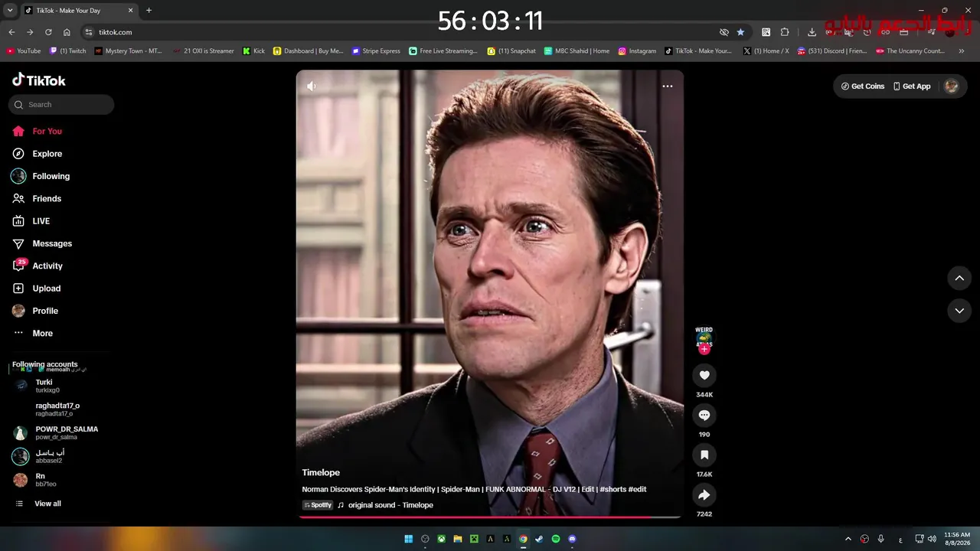Share the video using the arrow icon

coord(704,494)
